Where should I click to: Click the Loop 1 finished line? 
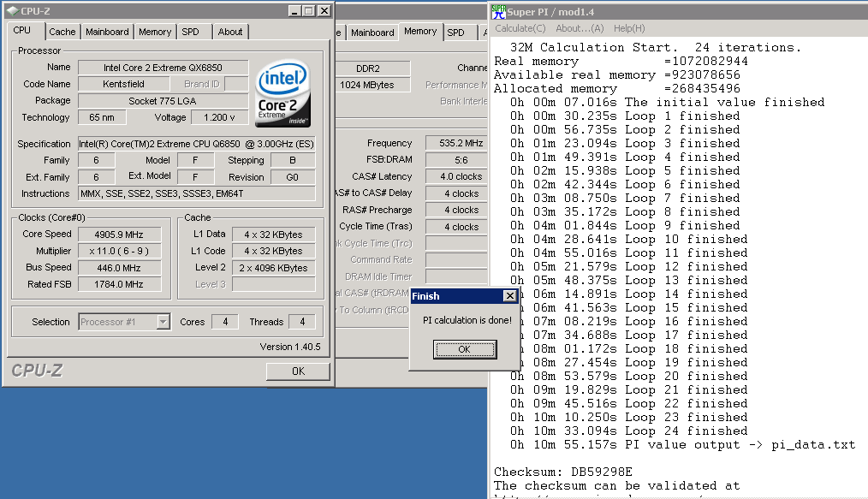tap(625, 116)
